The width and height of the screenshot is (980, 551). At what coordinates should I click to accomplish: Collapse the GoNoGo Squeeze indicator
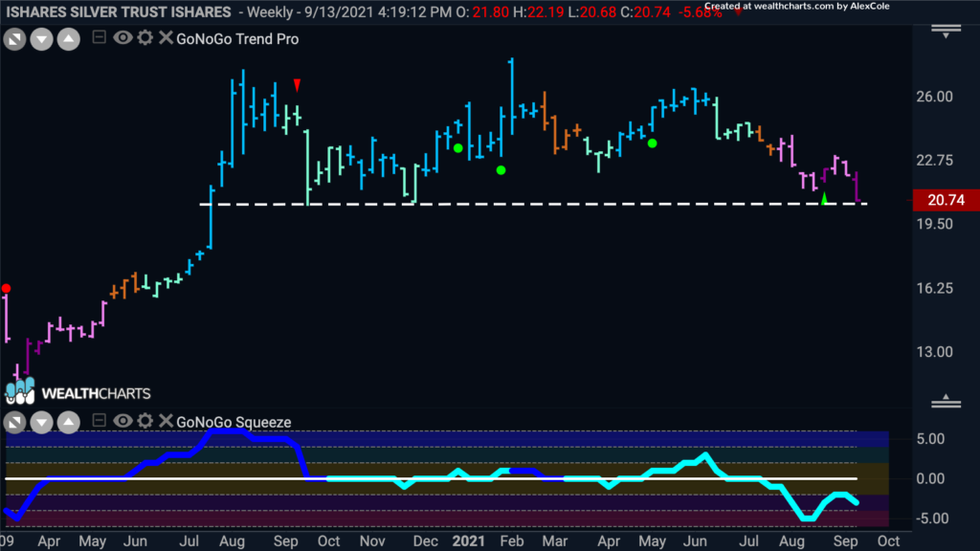pyautogui.click(x=99, y=421)
